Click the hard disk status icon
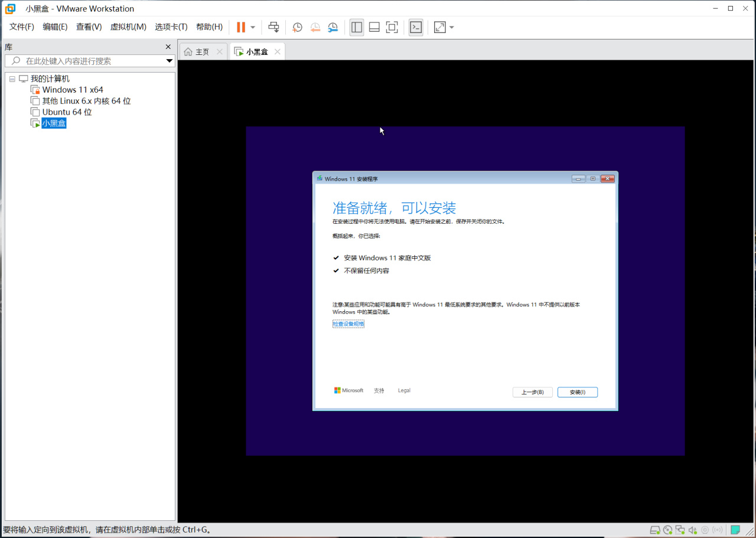Screen dimensions: 756x538 [655, 530]
